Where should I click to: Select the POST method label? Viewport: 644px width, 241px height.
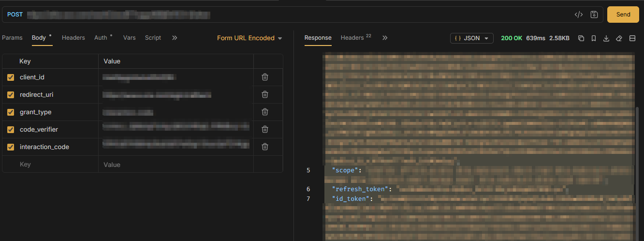(x=15, y=15)
